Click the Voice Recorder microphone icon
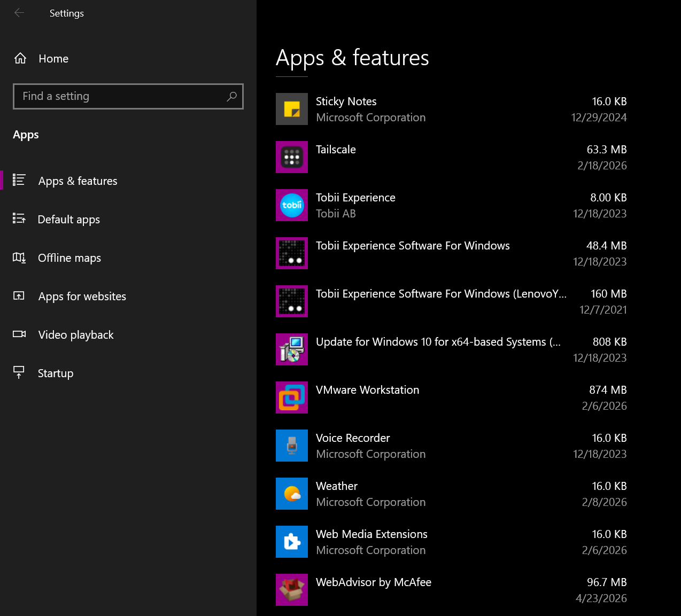681x616 pixels. coord(291,446)
